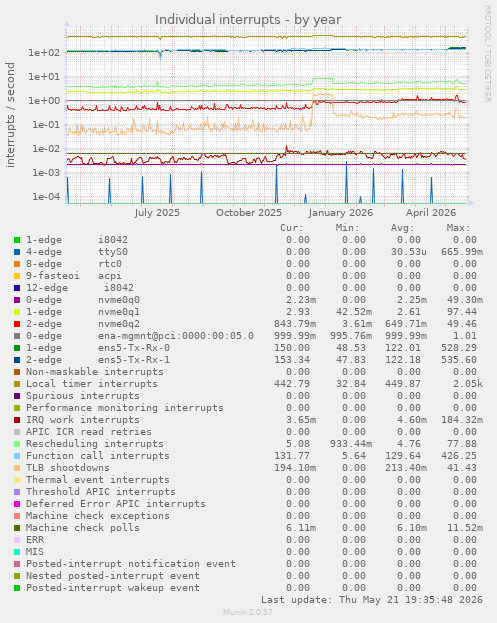497x623 pixels.
Task: Click the ena-mgmnt@pci:0000:00:05.0 legend label
Action: [x=176, y=336]
